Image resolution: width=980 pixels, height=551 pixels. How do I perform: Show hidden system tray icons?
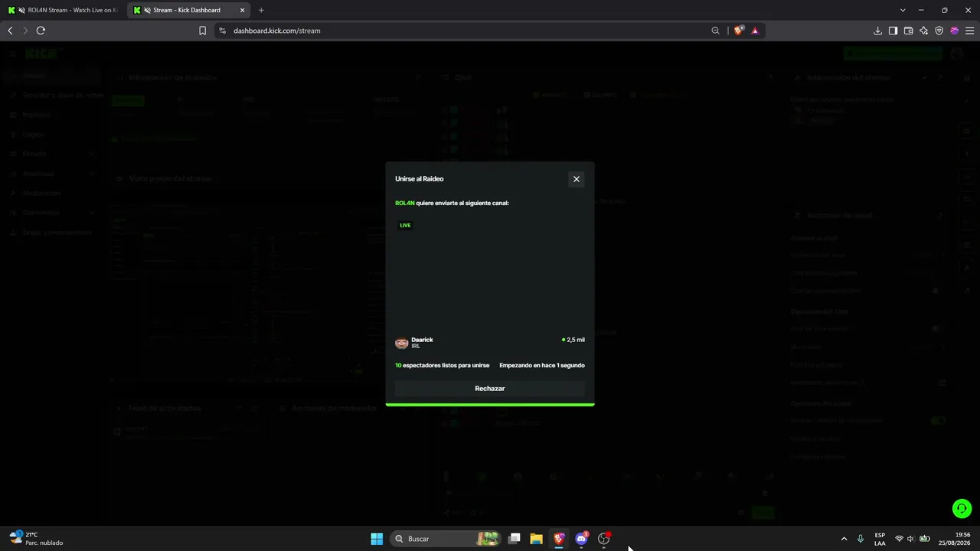844,539
